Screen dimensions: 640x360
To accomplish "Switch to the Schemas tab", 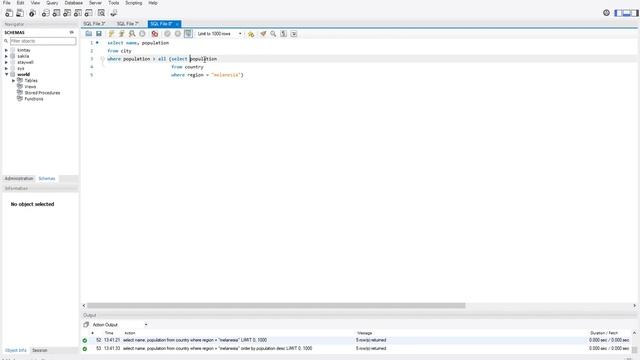I will click(x=47, y=179).
